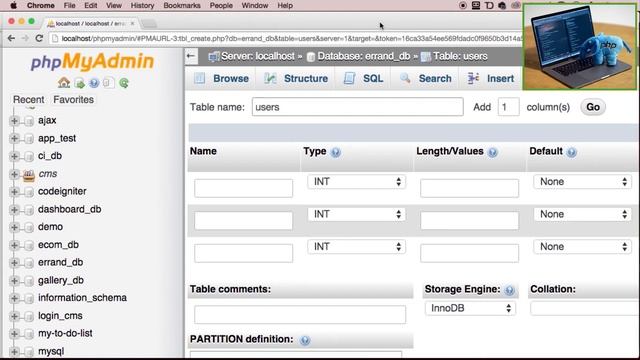This screenshot has height=360, width=640.
Task: Click the Collation field
Action: 585,308
